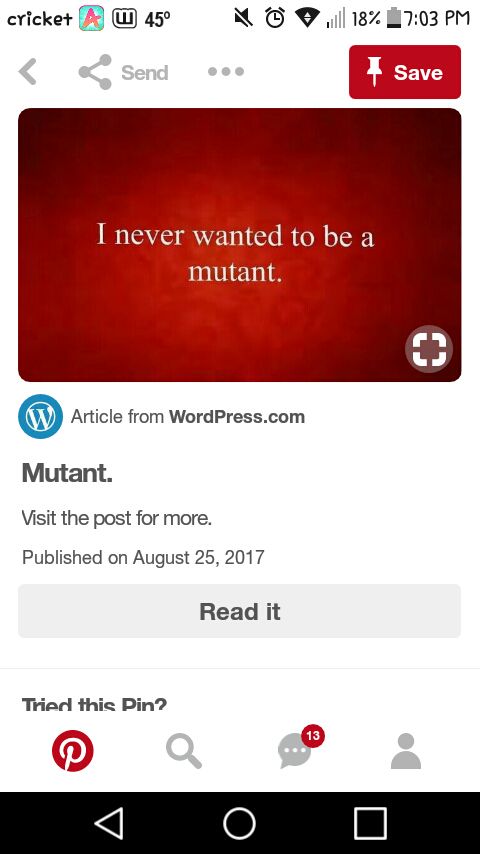The height and width of the screenshot is (854, 480).
Task: Open the search tab with magnifier icon
Action: point(184,751)
